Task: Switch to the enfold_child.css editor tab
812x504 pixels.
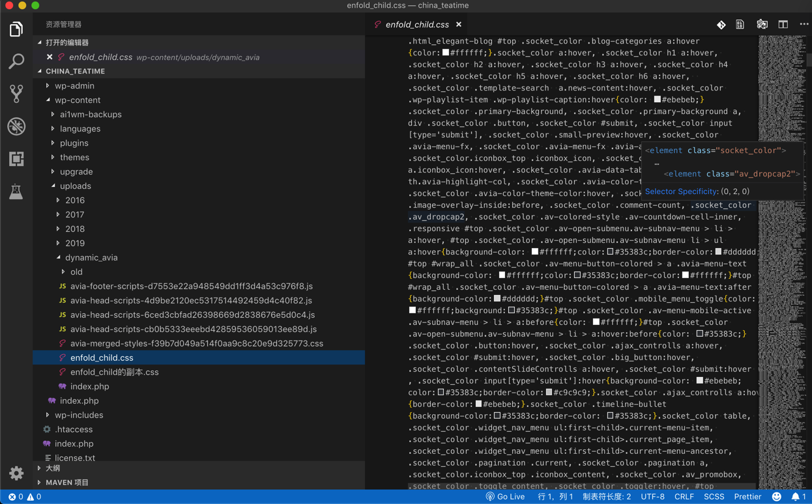Action: (x=417, y=25)
